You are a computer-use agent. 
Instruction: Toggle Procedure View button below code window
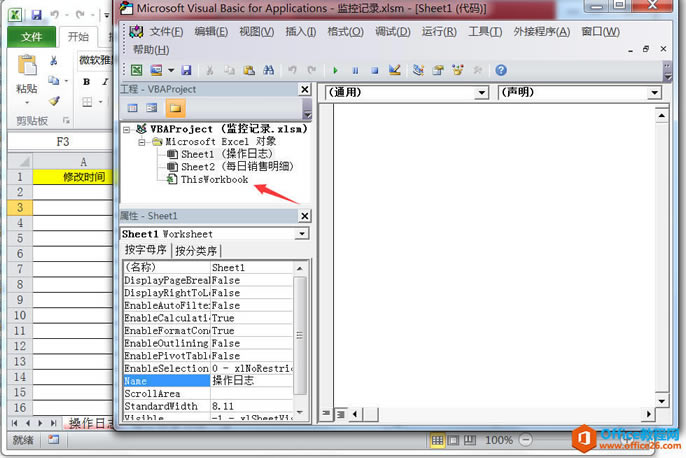pos(326,413)
